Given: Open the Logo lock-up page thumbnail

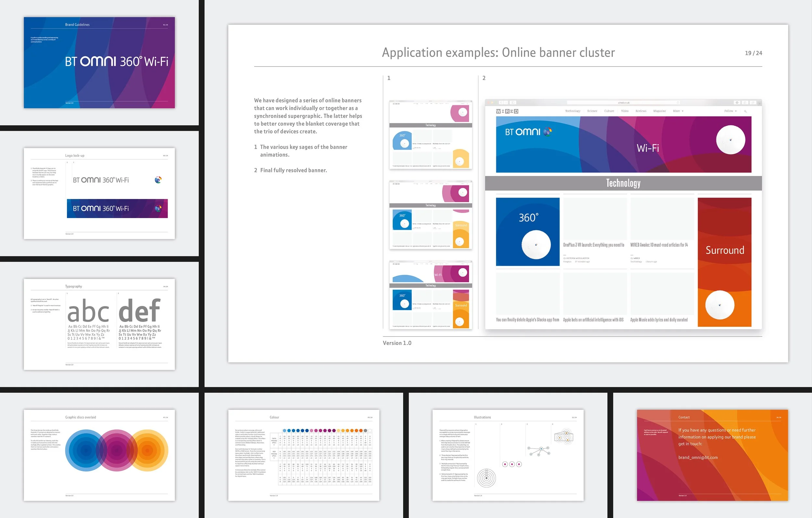Looking at the screenshot, I should click(99, 193).
